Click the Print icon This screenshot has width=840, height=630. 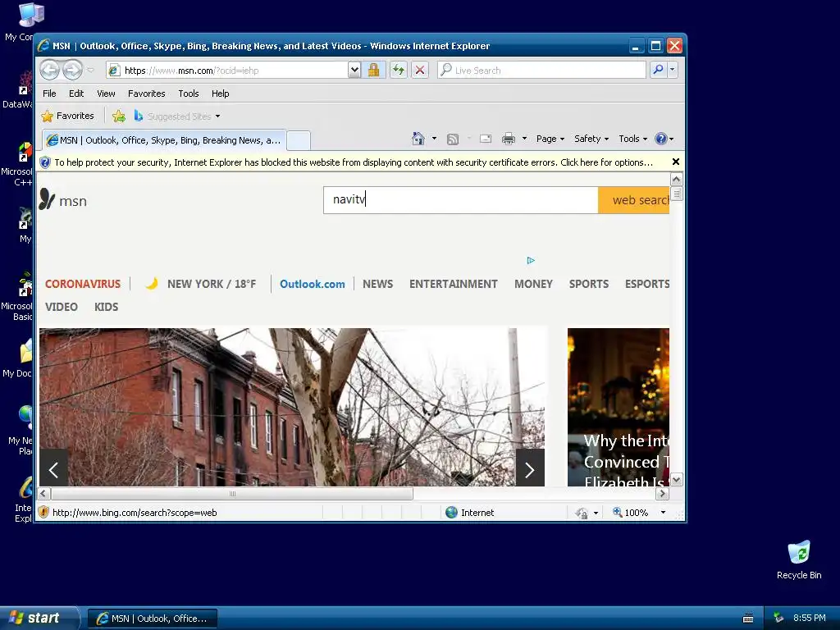point(509,139)
